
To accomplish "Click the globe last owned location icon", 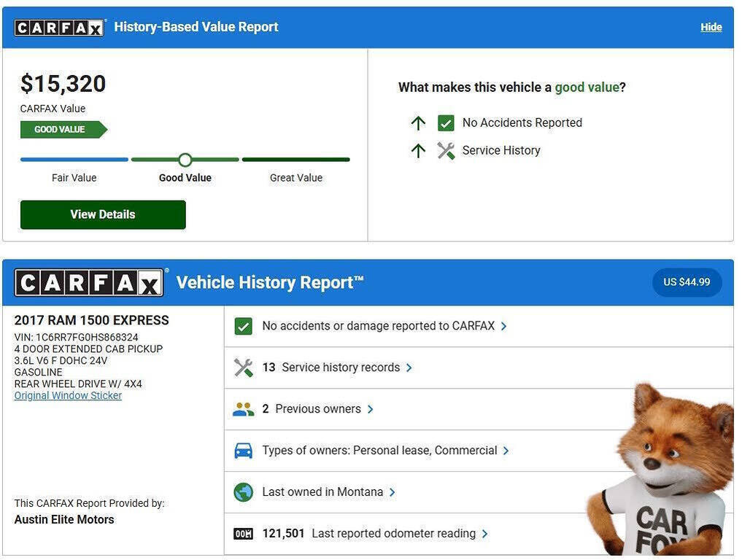I will tap(243, 492).
